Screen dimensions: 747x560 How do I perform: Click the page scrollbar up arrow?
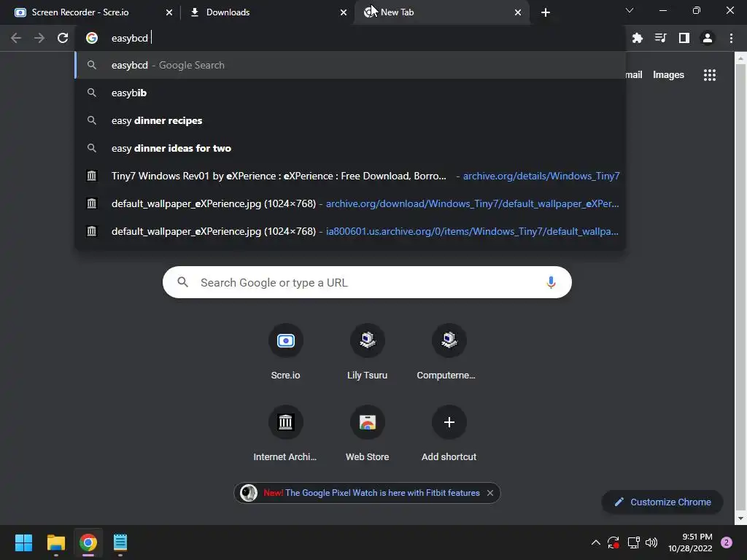(x=740, y=58)
